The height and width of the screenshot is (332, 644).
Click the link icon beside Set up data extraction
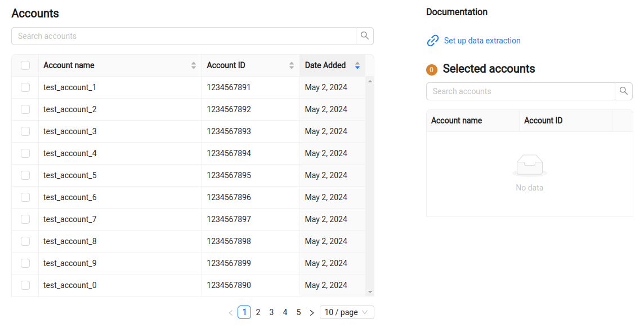[432, 41]
